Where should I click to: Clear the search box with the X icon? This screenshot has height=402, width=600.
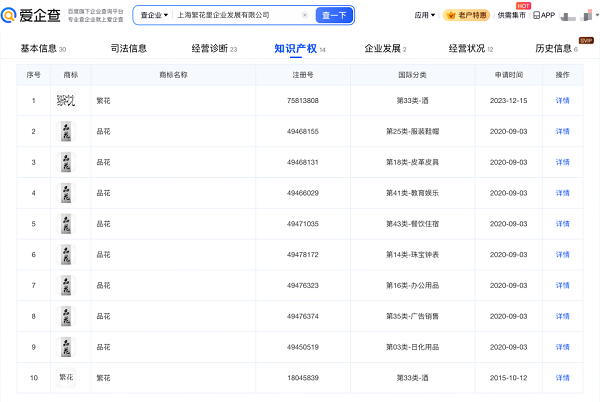305,15
